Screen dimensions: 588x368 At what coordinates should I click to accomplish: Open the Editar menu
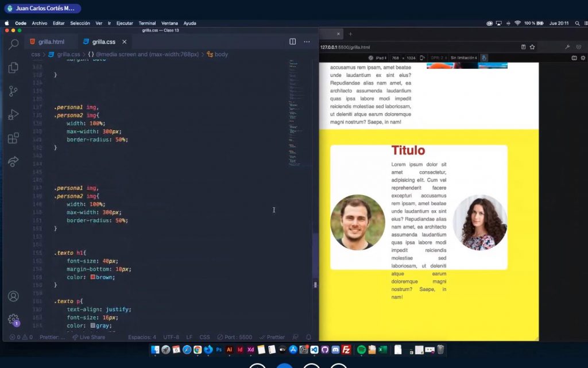pyautogui.click(x=59, y=23)
